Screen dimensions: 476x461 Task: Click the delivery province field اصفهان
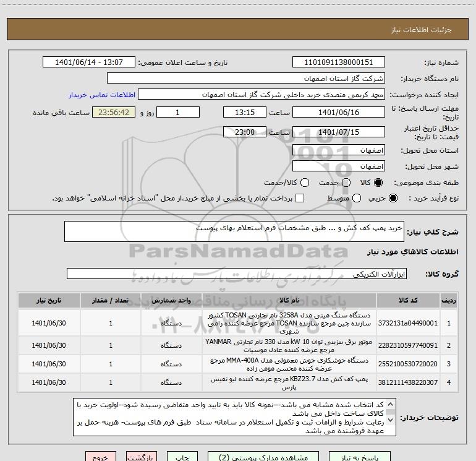point(339,150)
